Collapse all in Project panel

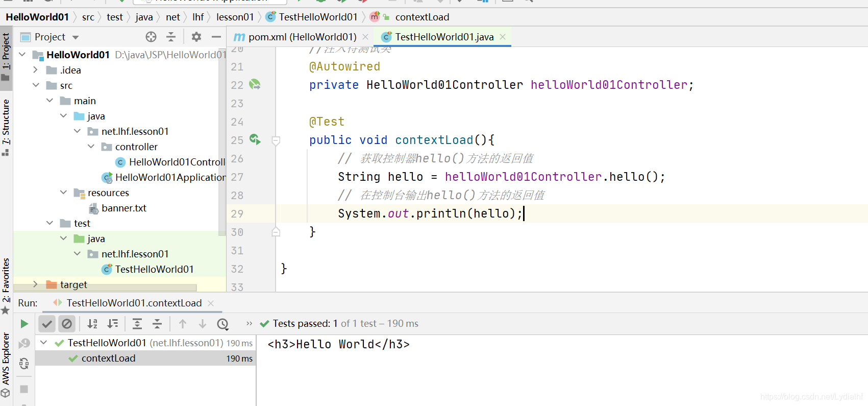(171, 37)
